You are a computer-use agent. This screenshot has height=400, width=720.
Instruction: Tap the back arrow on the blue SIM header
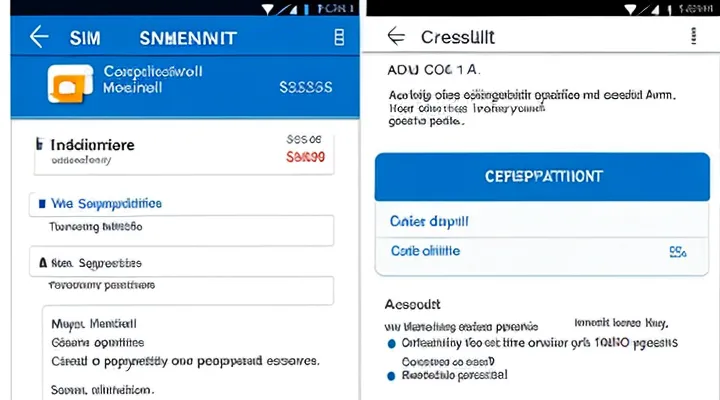tap(39, 37)
